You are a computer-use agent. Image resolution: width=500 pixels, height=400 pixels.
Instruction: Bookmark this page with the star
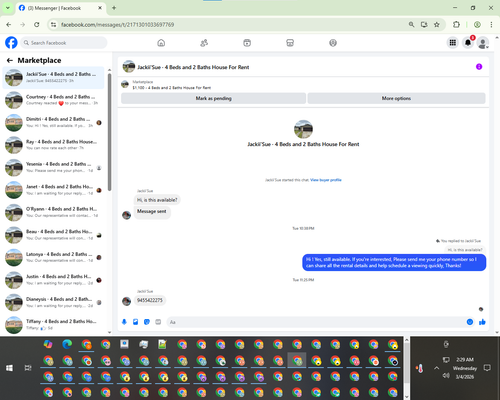pos(437,24)
